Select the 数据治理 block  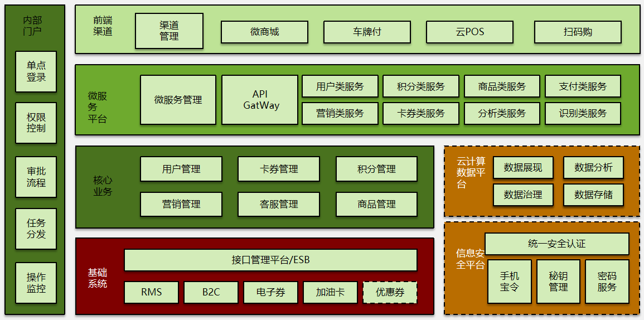click(x=523, y=195)
